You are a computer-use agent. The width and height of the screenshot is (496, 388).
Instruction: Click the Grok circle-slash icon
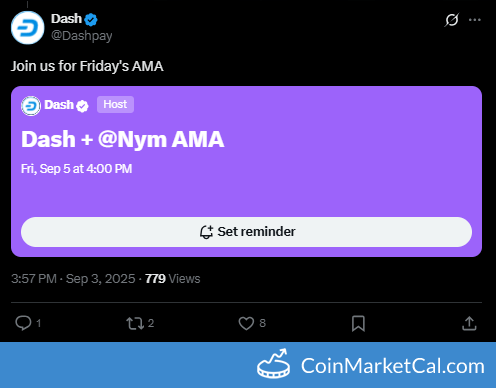point(452,20)
